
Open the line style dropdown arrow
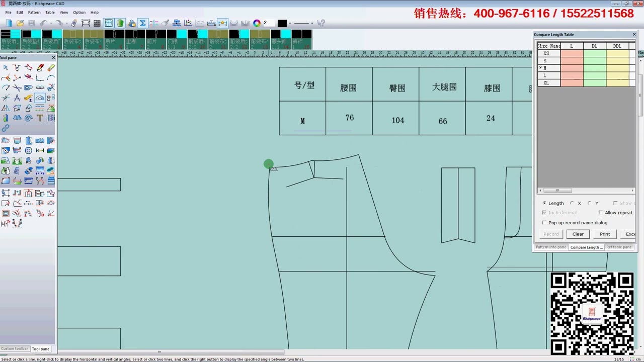click(312, 23)
